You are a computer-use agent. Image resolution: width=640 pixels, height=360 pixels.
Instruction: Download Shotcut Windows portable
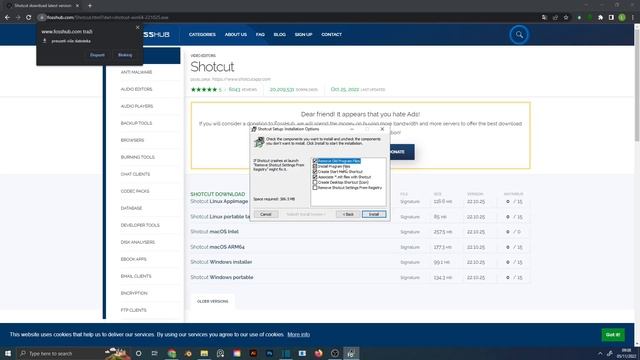(x=222, y=277)
